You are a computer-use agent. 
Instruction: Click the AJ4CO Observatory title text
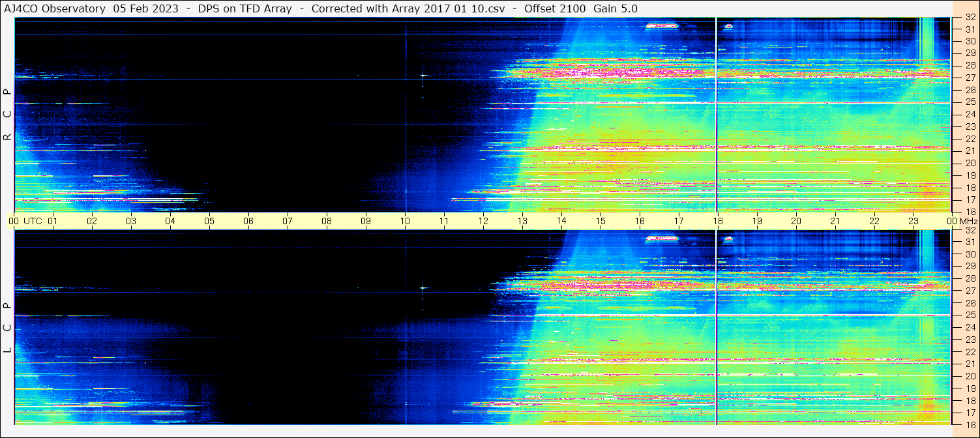coord(55,8)
